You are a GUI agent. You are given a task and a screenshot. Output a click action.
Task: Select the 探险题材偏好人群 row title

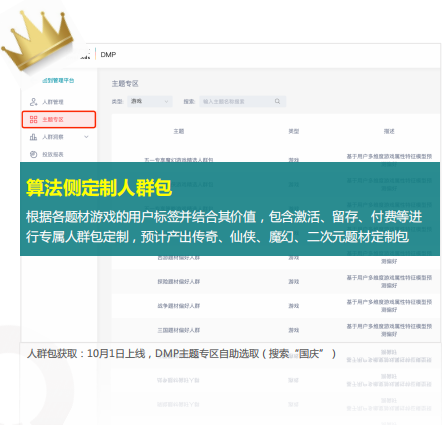coord(179,282)
